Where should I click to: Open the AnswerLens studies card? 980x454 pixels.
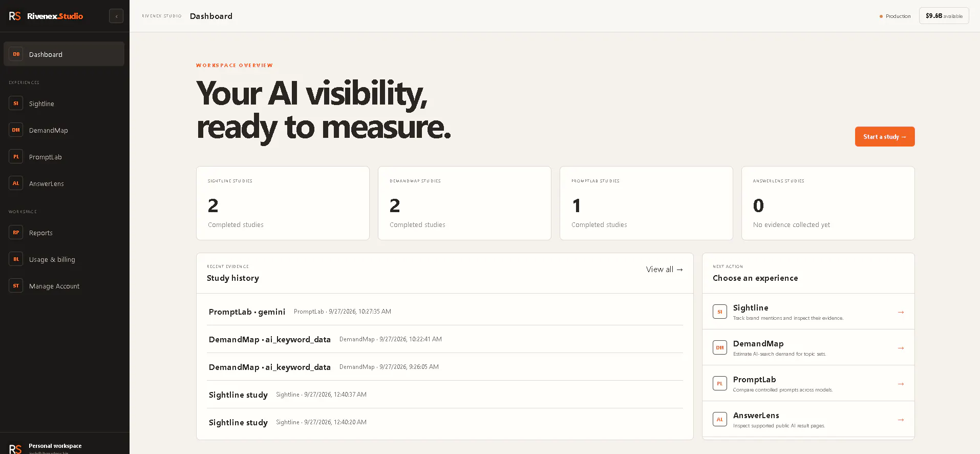tap(828, 203)
